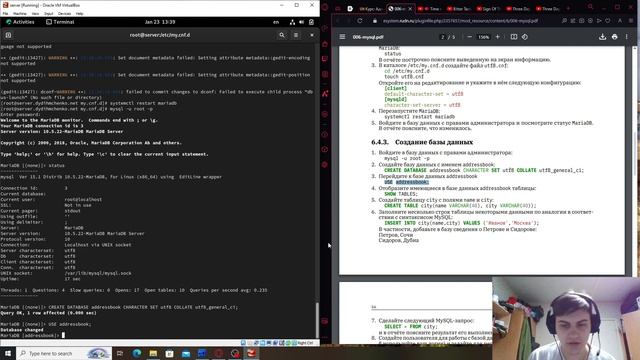The width and height of the screenshot is (640, 360).
Task: Click the GNOME clock Jan 23 13:39
Action: [x=160, y=22]
